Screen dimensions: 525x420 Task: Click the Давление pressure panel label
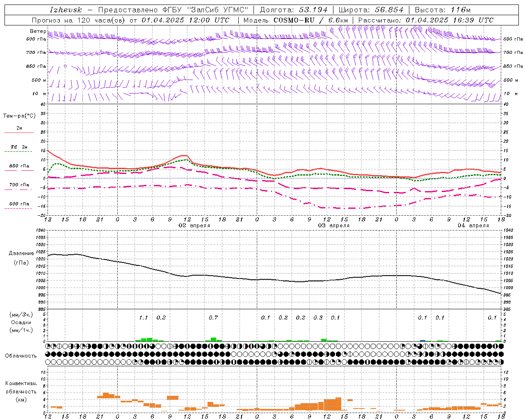click(21, 253)
